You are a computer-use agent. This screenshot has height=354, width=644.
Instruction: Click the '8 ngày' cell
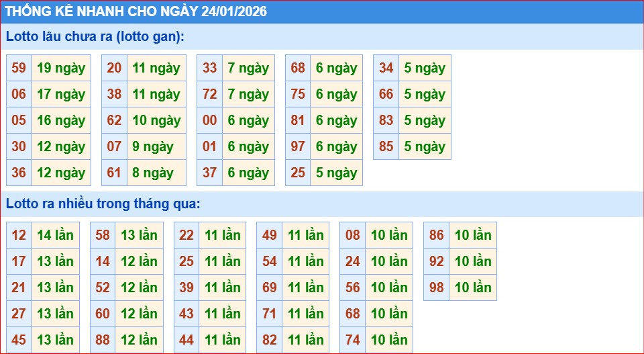(x=156, y=173)
